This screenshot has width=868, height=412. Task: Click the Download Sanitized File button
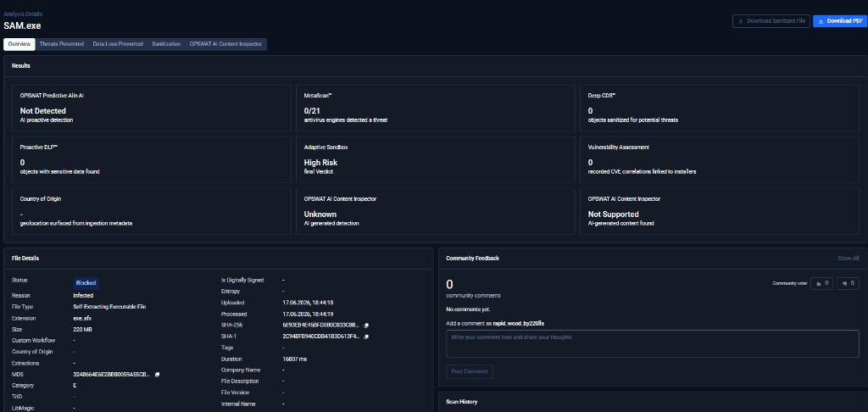pos(771,21)
